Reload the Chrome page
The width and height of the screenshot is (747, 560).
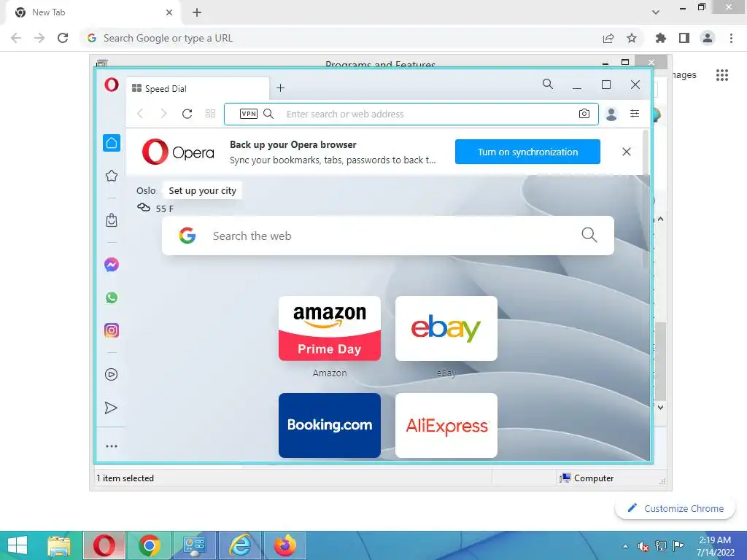pos(63,38)
